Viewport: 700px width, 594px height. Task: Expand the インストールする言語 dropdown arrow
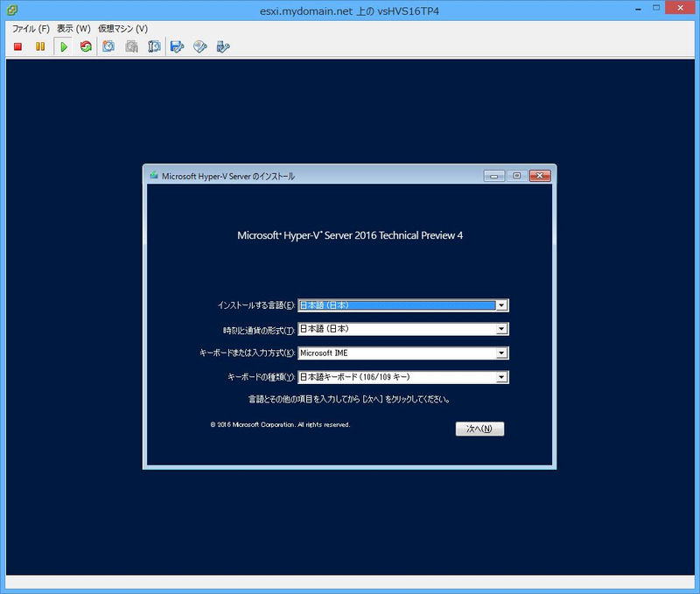[501, 305]
